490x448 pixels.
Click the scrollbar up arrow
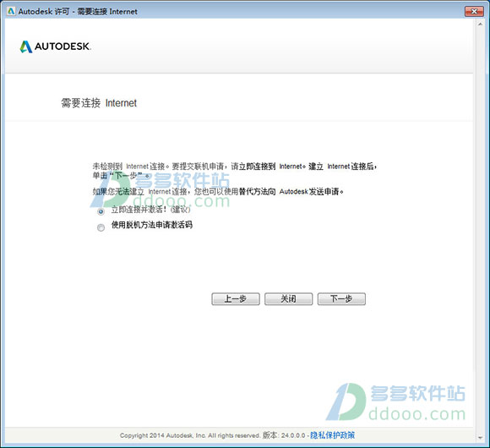(481, 24)
